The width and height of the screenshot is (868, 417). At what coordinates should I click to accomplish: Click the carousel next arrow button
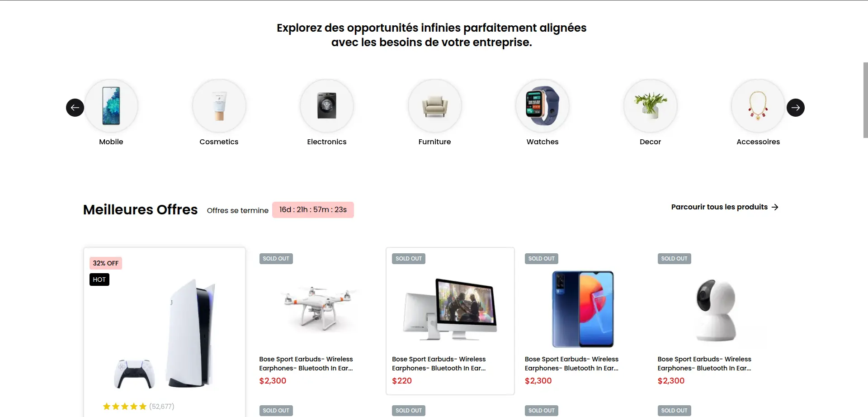[x=795, y=108]
